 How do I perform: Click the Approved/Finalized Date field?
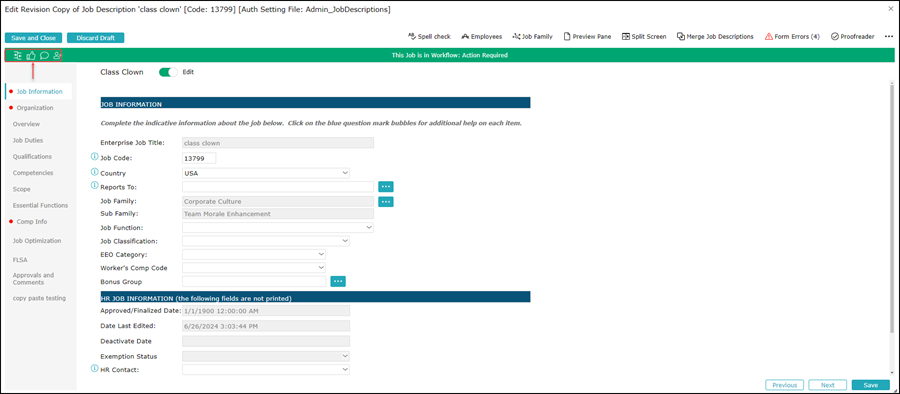pyautogui.click(x=266, y=310)
